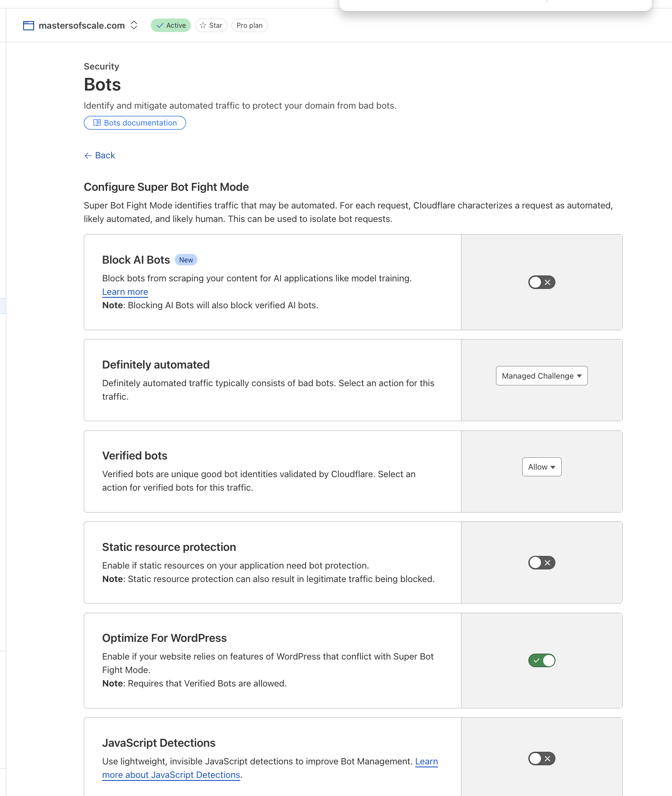Open the Allow dropdown for Verified bots
This screenshot has width=672, height=796.
(x=541, y=467)
